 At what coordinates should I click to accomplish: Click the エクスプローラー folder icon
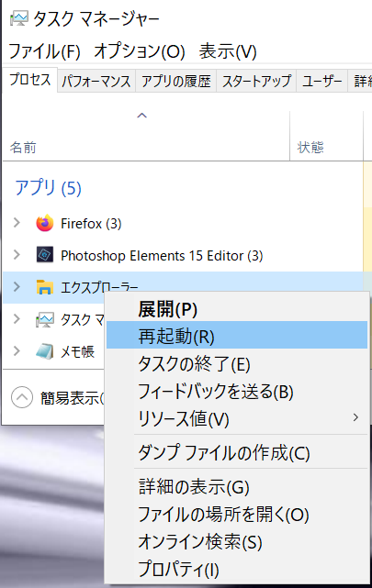(x=45, y=287)
